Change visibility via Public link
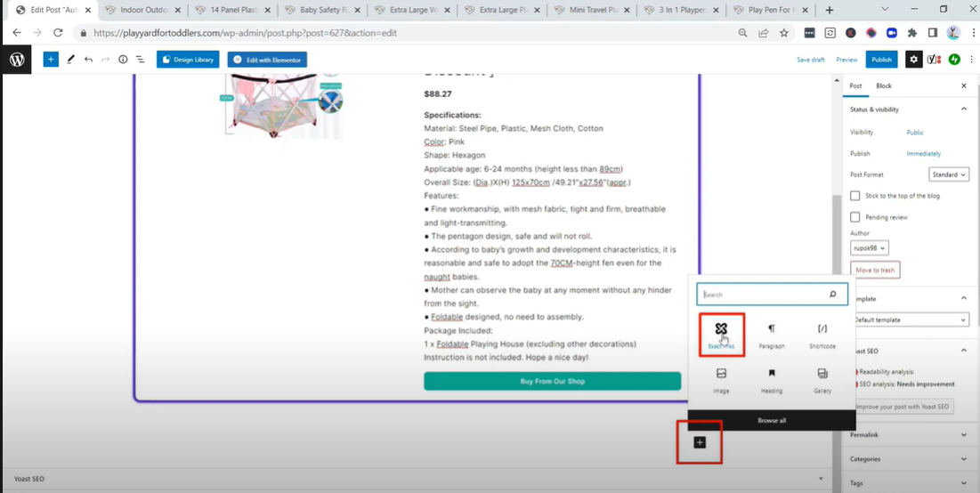Screen dimensions: 980x493 pyautogui.click(x=915, y=133)
